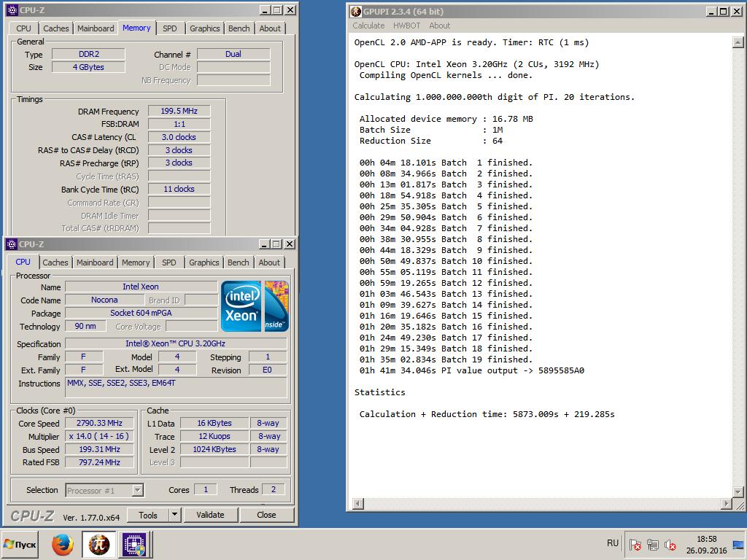
Task: Click the DRAM Frequency value 199.5 MHz
Action: pos(179,111)
